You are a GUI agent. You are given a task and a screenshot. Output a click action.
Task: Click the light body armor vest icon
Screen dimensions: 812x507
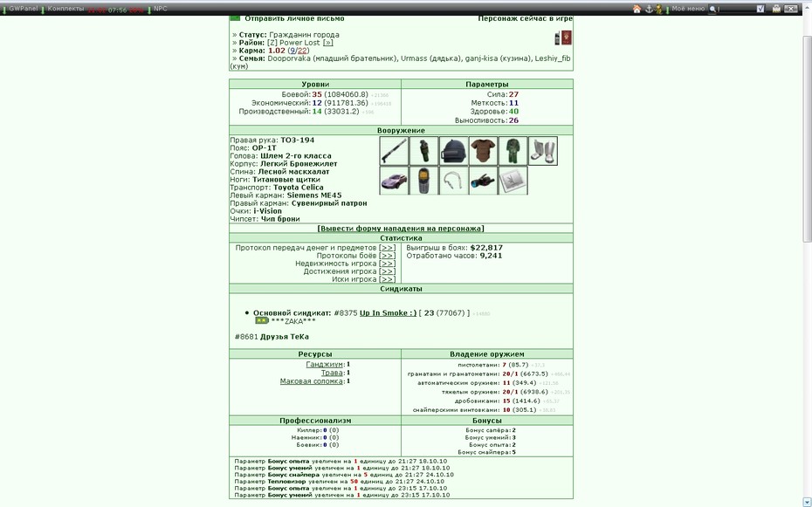pyautogui.click(x=483, y=151)
